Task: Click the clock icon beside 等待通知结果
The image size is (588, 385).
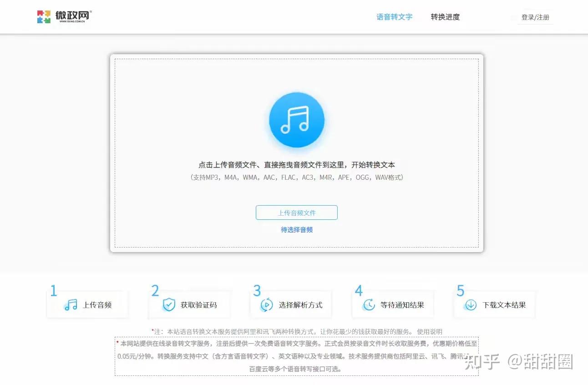Action: click(x=369, y=305)
